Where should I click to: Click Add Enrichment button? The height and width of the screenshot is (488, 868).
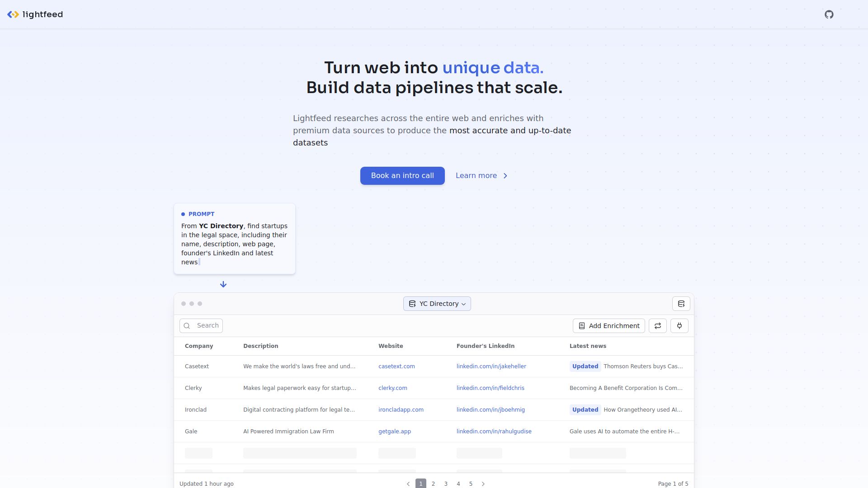pos(609,326)
